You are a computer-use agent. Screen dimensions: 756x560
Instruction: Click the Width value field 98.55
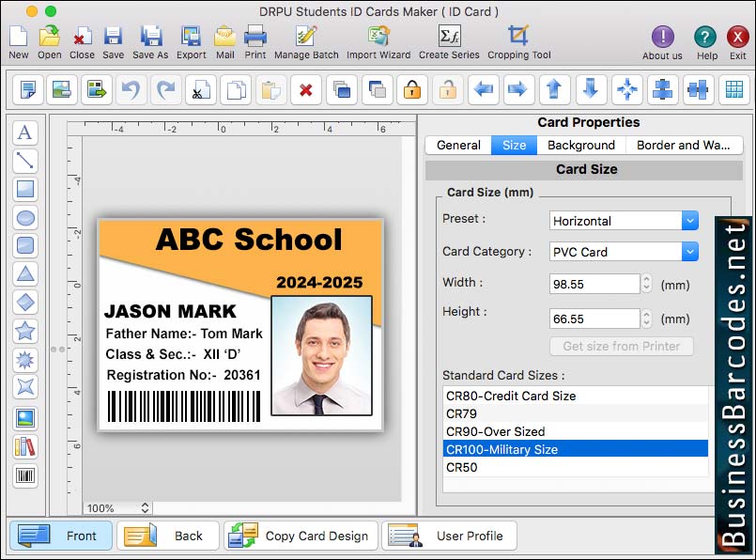click(x=594, y=284)
